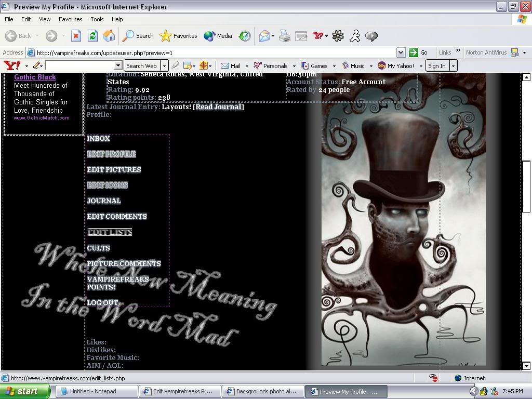Click the Back navigation arrow icon
This screenshot has width=532, height=399.
[x=11, y=36]
